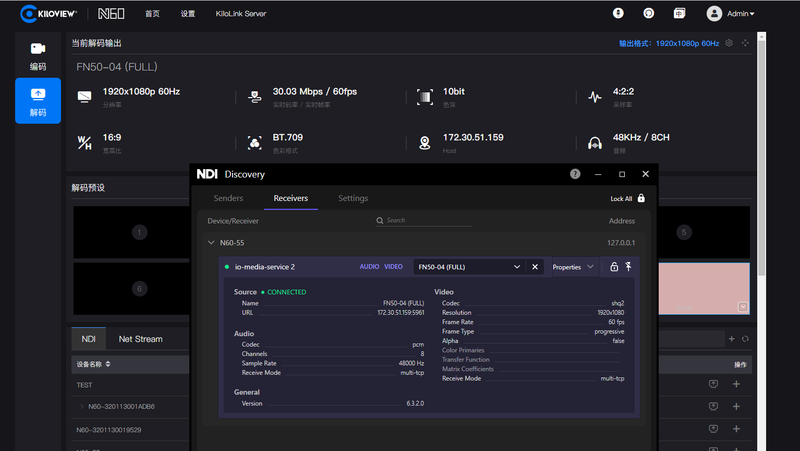Click the Host value 172.30.51.159
The image size is (800, 451).
pyautogui.click(x=473, y=137)
